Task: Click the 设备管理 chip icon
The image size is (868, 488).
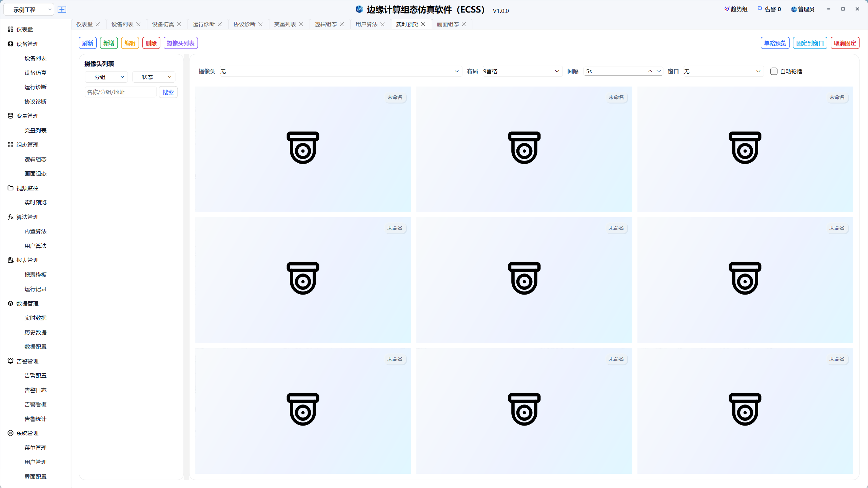Action: coord(11,44)
